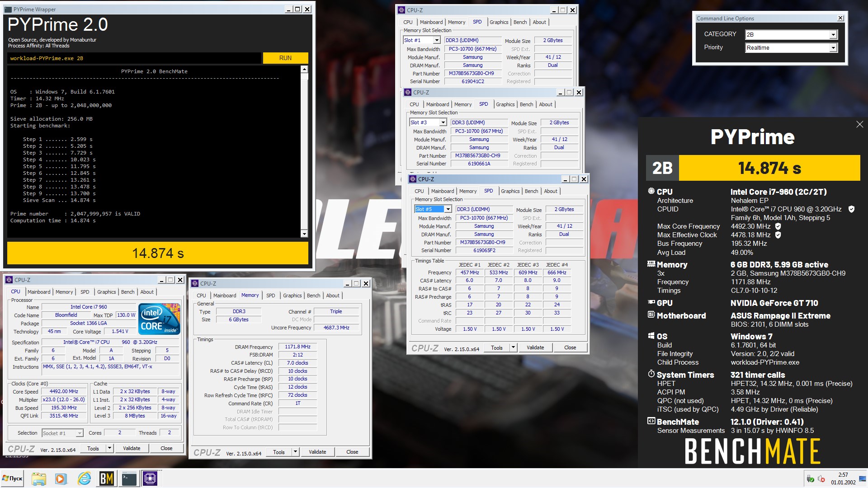Click the JEDEC #4 frequency 666 MHz cell
Image resolution: width=868 pixels, height=488 pixels.
point(557,272)
